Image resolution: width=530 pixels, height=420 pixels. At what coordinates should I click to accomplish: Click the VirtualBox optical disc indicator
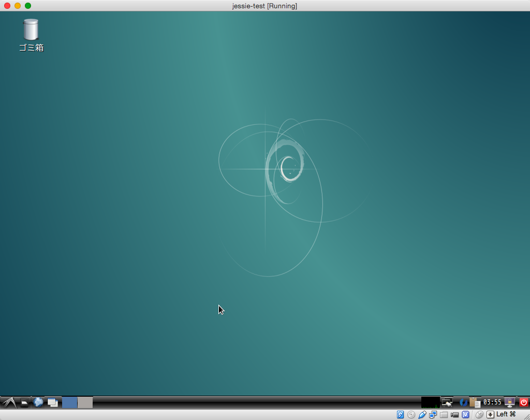coord(411,415)
